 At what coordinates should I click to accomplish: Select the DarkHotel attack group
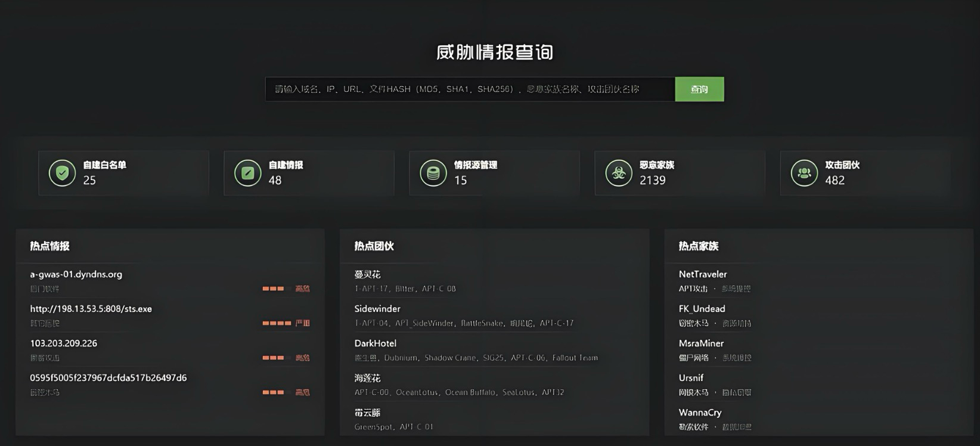[x=376, y=343]
